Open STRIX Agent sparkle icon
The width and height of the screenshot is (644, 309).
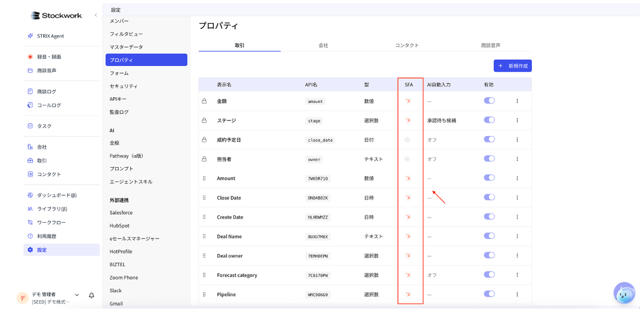(30, 36)
